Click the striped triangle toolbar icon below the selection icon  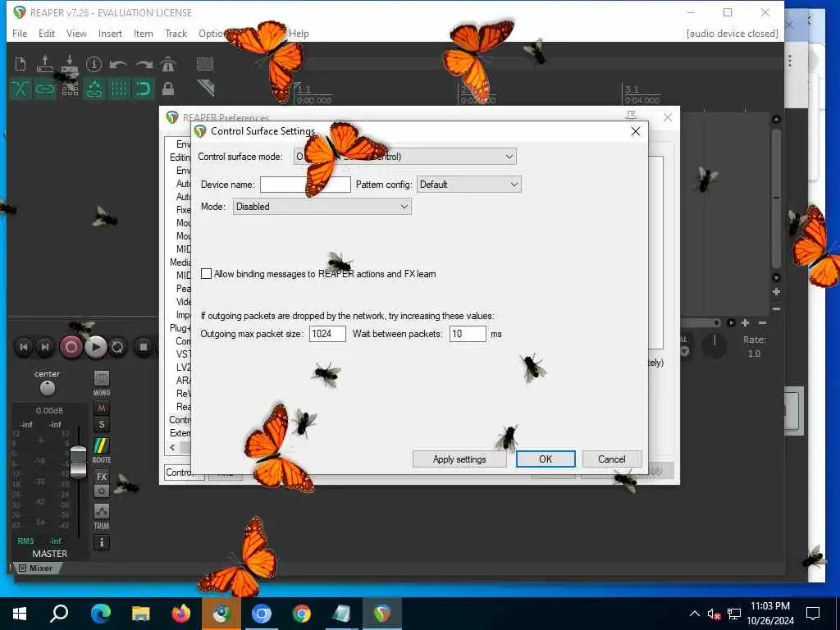(205, 88)
